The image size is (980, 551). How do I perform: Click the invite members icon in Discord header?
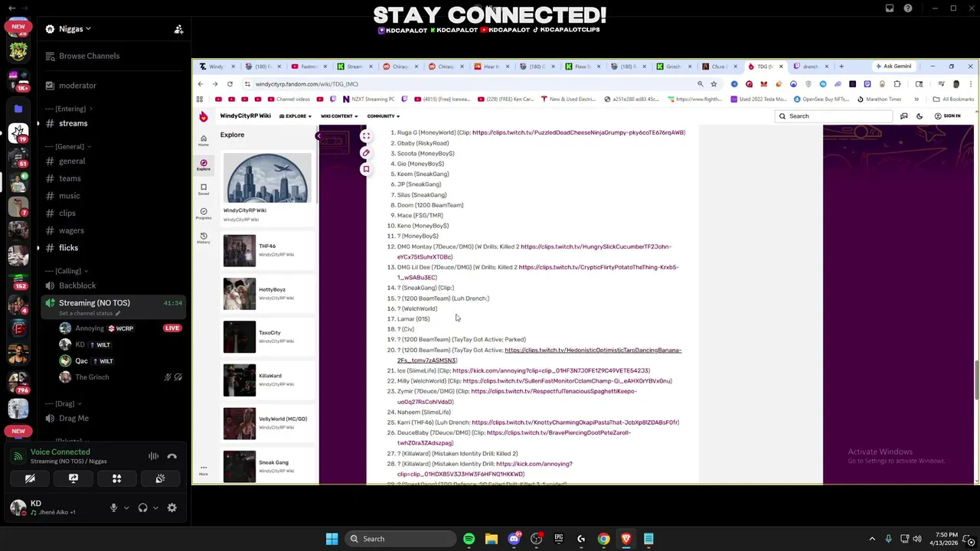(x=178, y=29)
